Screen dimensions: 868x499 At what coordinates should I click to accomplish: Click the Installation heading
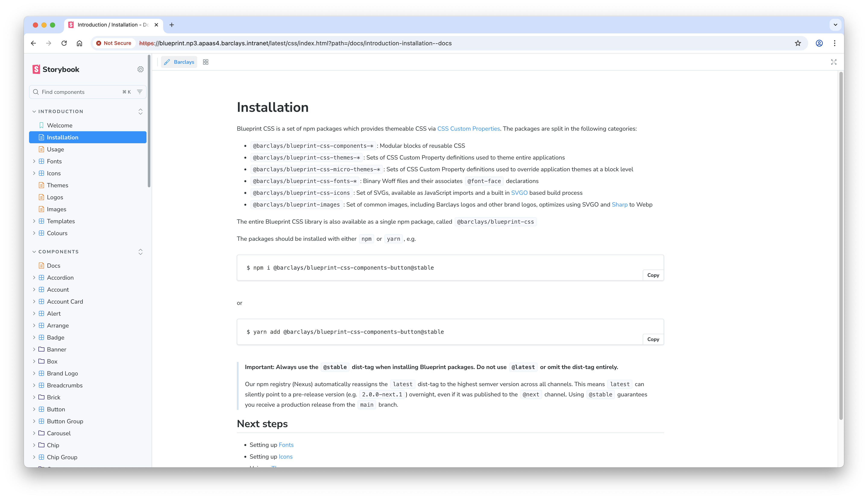(x=273, y=107)
